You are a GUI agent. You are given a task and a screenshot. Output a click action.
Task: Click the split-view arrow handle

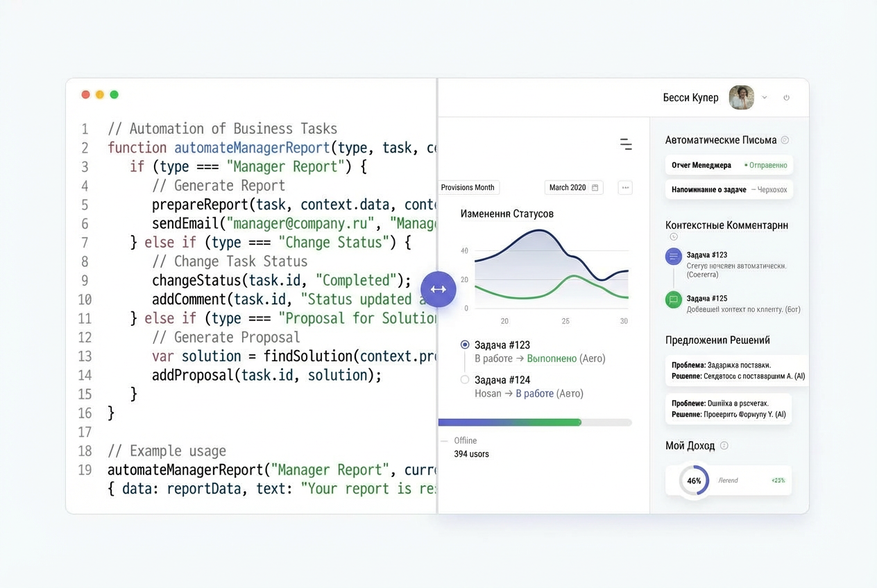pyautogui.click(x=438, y=289)
